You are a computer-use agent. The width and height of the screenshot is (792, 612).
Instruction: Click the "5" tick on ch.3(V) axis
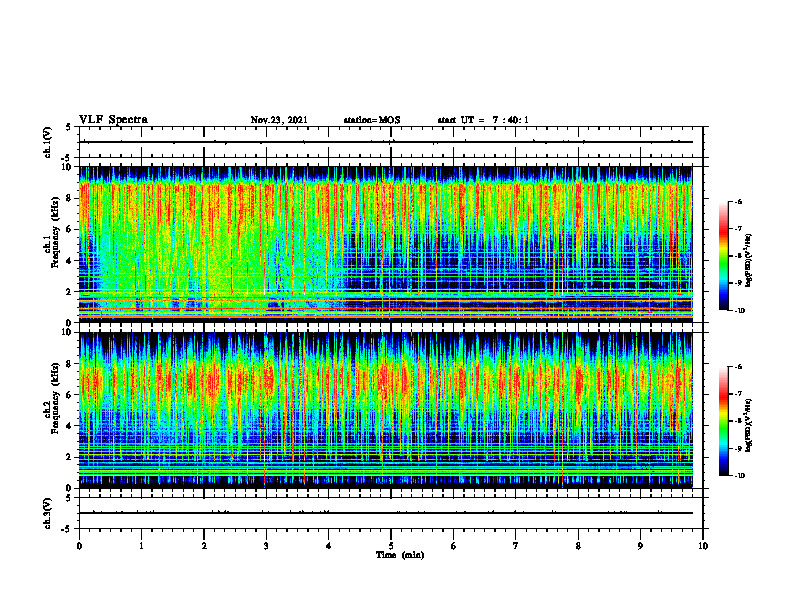[x=69, y=498]
